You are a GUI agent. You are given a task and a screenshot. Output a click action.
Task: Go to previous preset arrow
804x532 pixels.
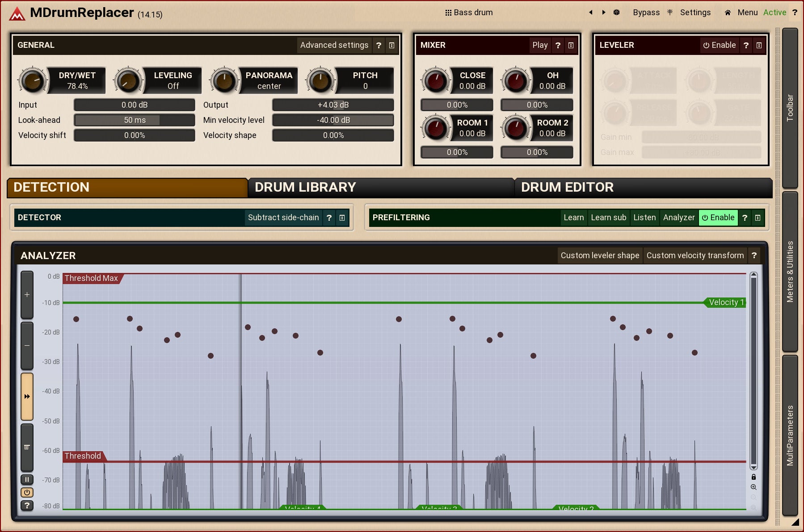591,13
